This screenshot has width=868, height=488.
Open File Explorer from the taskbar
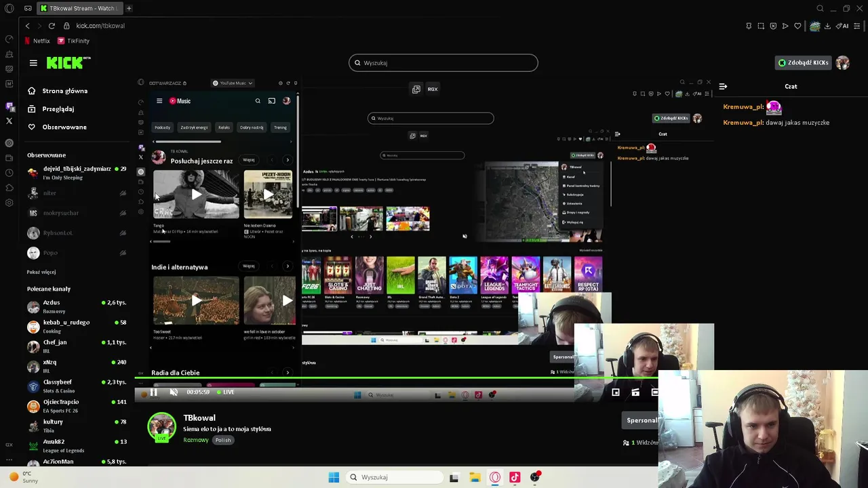click(475, 477)
